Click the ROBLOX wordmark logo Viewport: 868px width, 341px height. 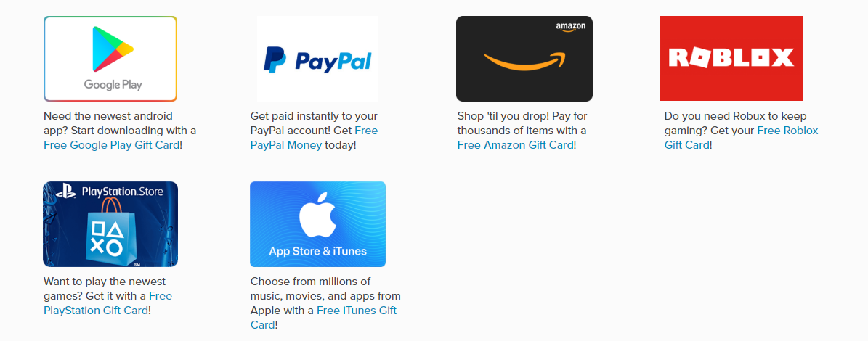tap(731, 57)
